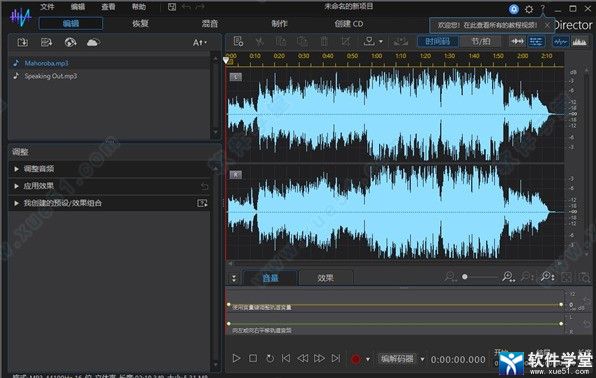This screenshot has width=596, height=378.
Task: Open the 帮助 menu
Action: tap(139, 7)
